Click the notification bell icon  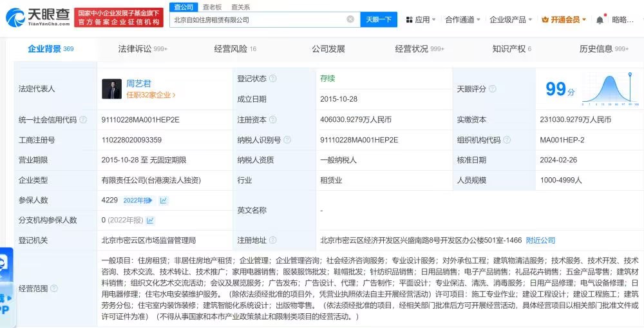pyautogui.click(x=600, y=20)
